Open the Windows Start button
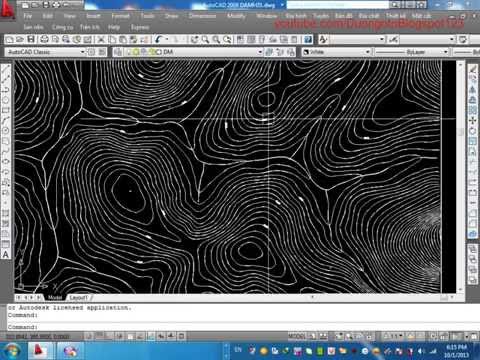 tap(11, 351)
